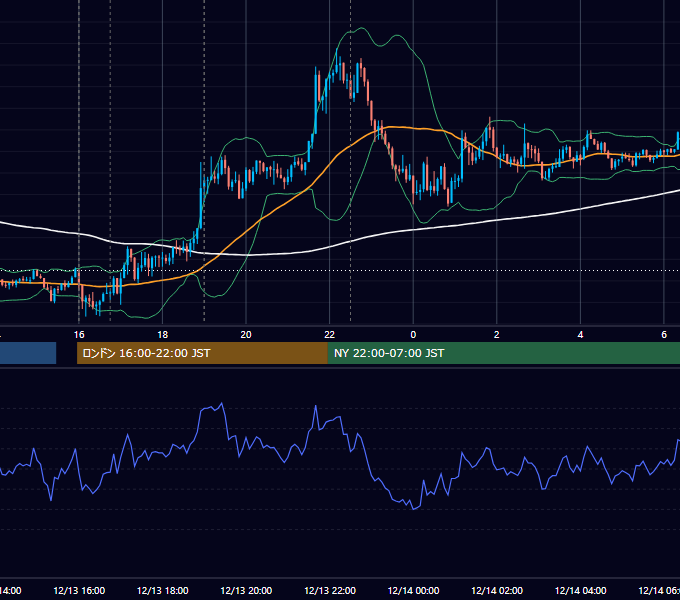
Task: Click the 12/14 00:00 timestamp below the oscillator
Action: [413, 590]
